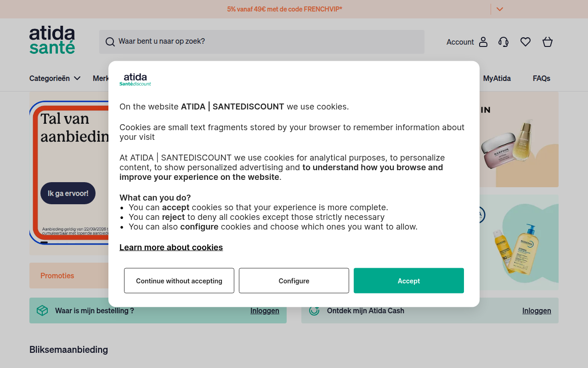Open the shopping basket icon

point(548,42)
